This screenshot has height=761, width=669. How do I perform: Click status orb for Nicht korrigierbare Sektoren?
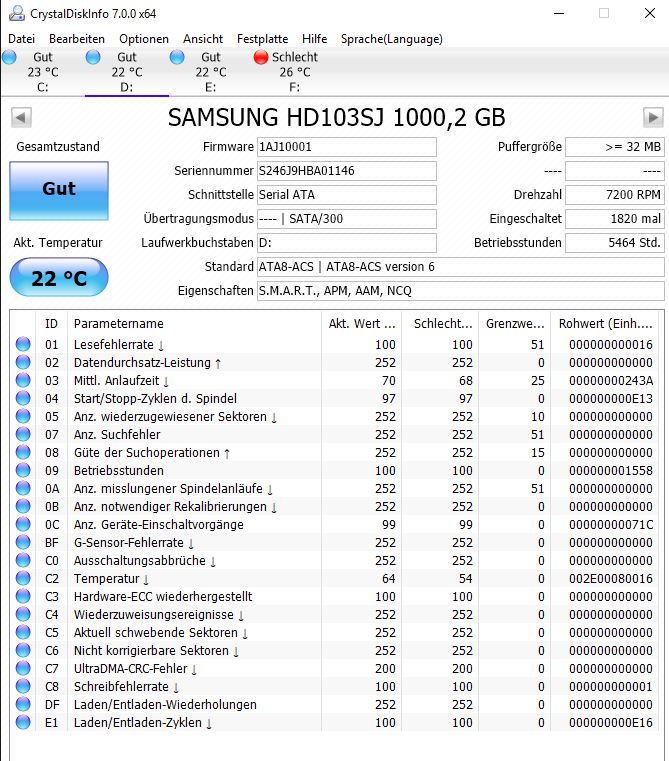23,650
